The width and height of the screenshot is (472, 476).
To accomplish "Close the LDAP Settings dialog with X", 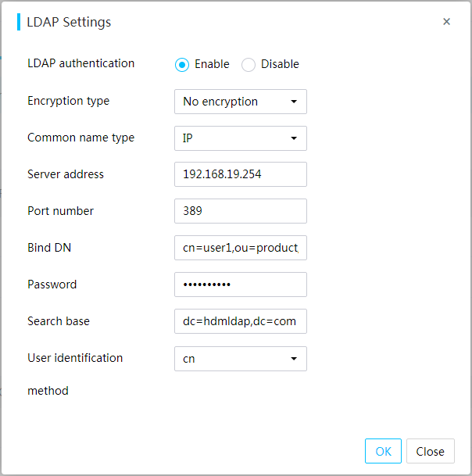I will tap(446, 22).
